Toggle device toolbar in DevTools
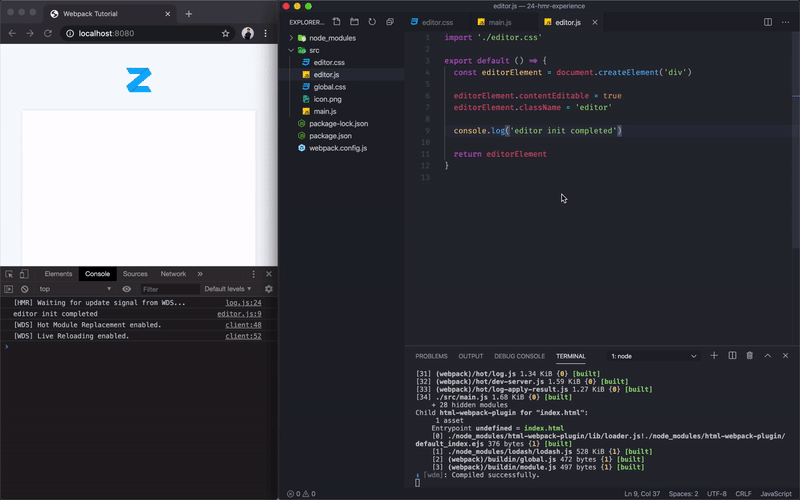The height and width of the screenshot is (500, 800). (24, 274)
